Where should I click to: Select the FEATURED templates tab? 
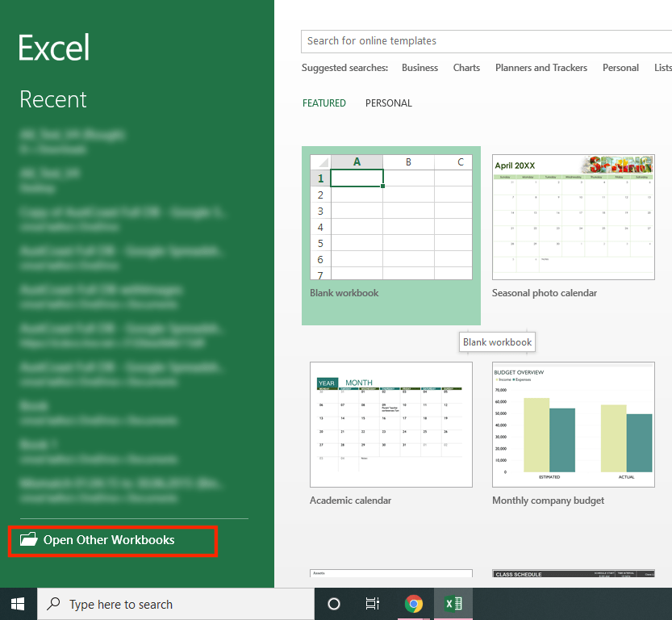pyautogui.click(x=324, y=103)
